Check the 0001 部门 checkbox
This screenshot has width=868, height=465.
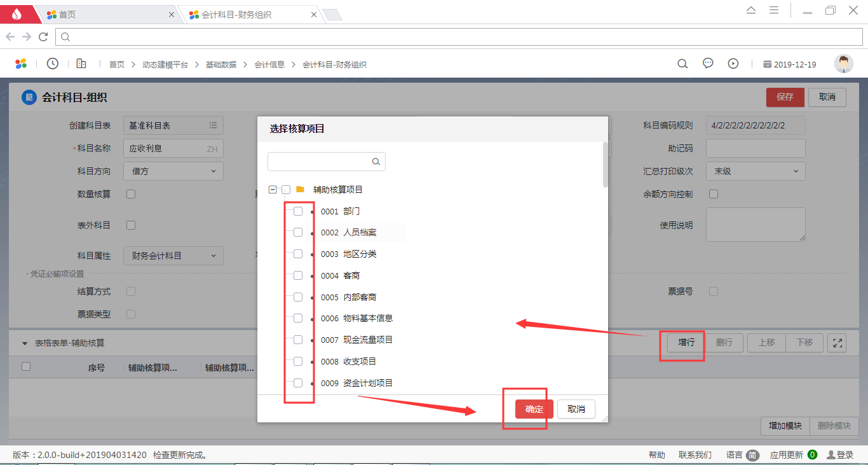pos(298,211)
